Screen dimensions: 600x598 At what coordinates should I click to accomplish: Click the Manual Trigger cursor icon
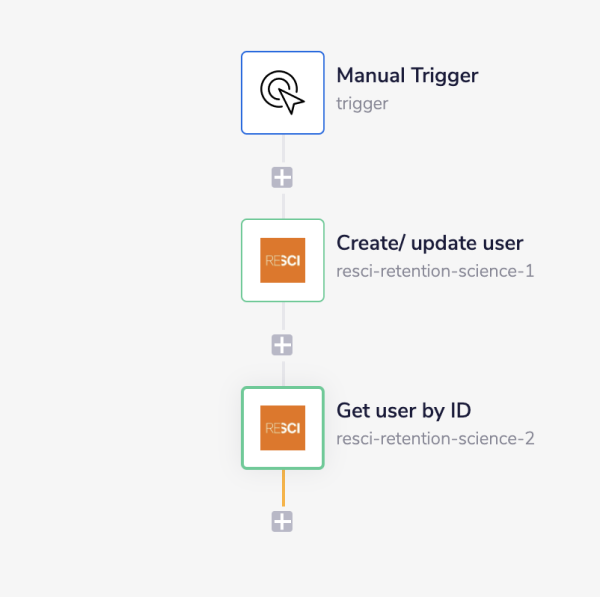tap(282, 92)
